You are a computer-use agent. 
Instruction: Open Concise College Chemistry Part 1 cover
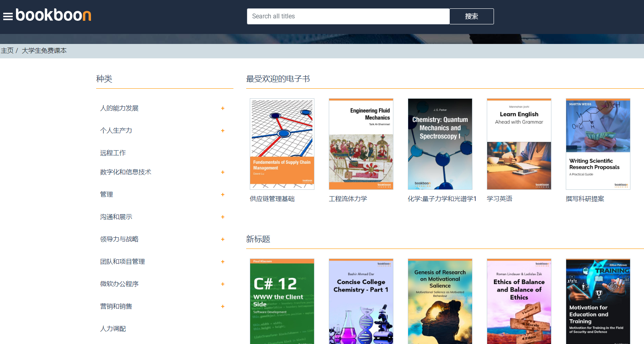tap(361, 301)
